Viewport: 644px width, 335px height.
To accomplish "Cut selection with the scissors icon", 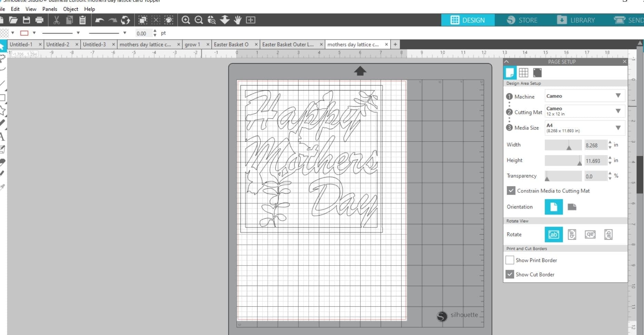I will click(x=57, y=20).
